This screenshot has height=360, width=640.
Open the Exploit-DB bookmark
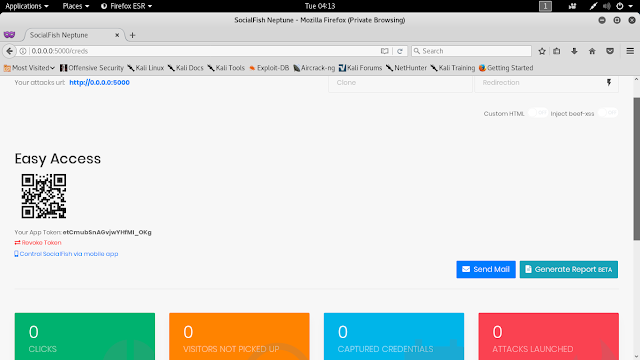[269, 68]
